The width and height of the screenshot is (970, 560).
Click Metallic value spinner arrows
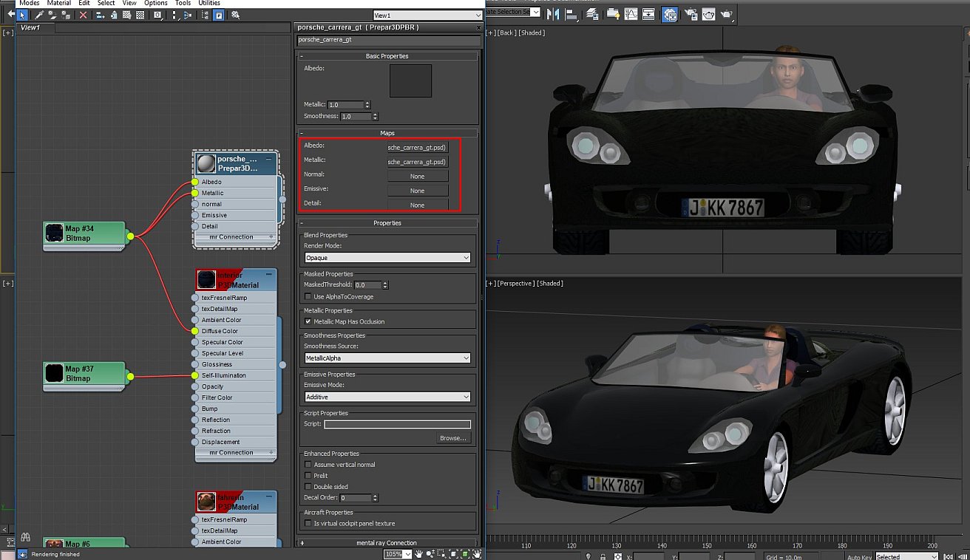[x=367, y=105]
